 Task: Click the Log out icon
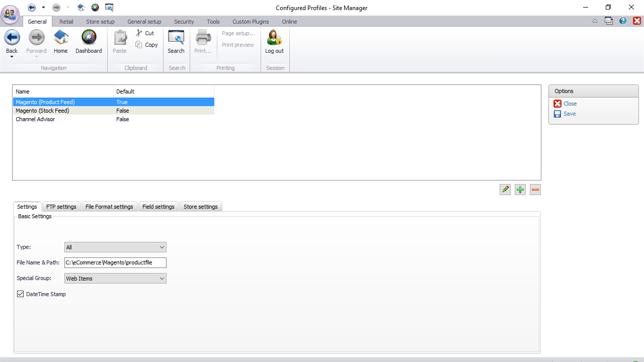(x=274, y=38)
